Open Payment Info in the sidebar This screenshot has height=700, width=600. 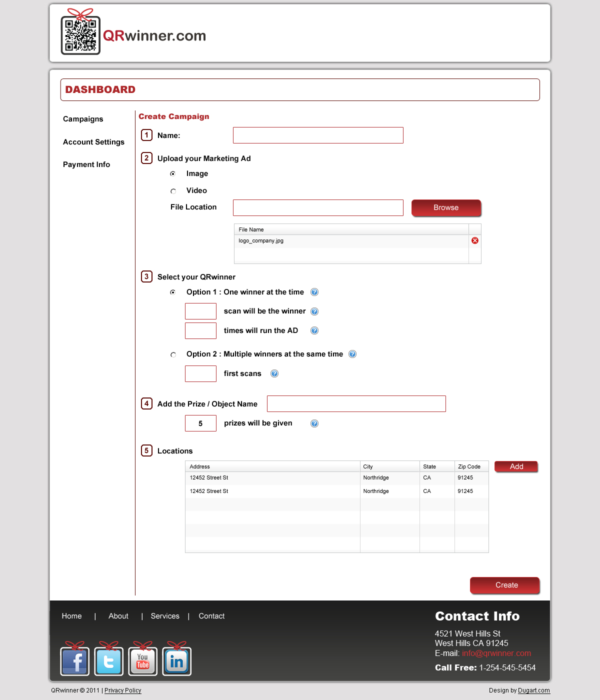[x=86, y=164]
